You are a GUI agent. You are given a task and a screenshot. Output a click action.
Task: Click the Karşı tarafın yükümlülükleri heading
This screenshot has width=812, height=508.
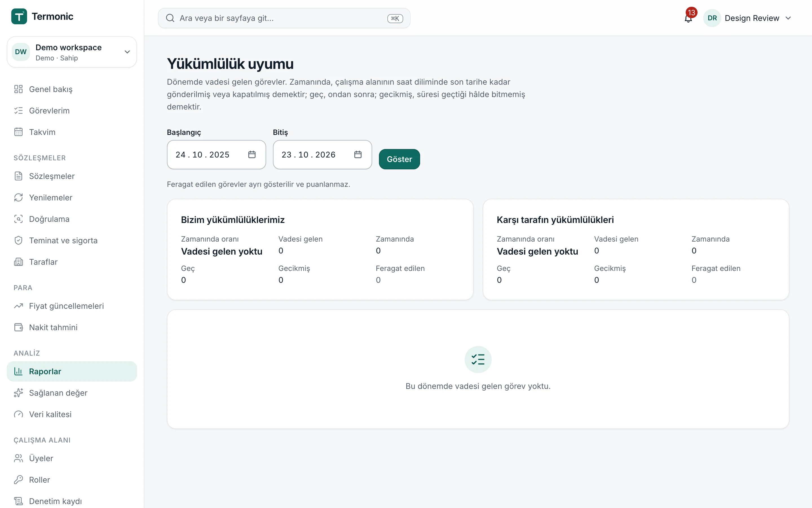(555, 220)
